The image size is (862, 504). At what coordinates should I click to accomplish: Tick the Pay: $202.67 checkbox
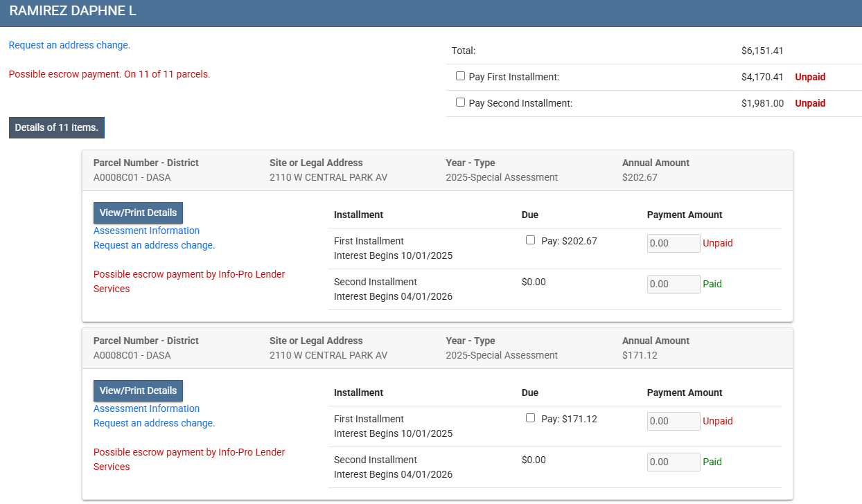coord(530,240)
